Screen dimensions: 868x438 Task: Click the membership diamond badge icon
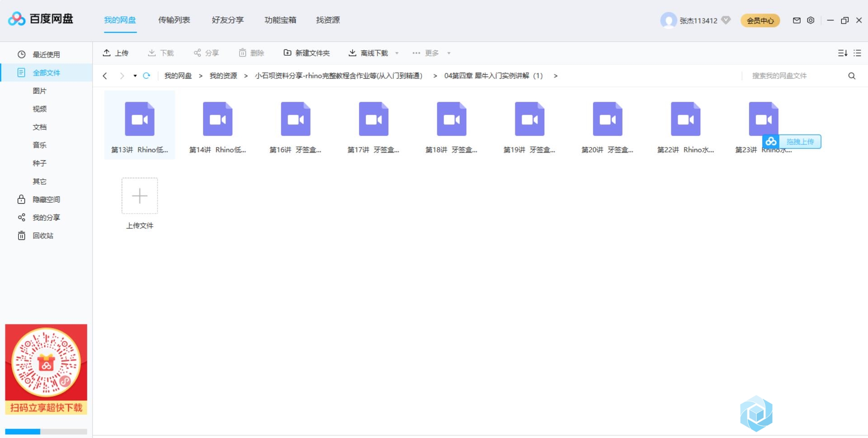[x=726, y=20]
